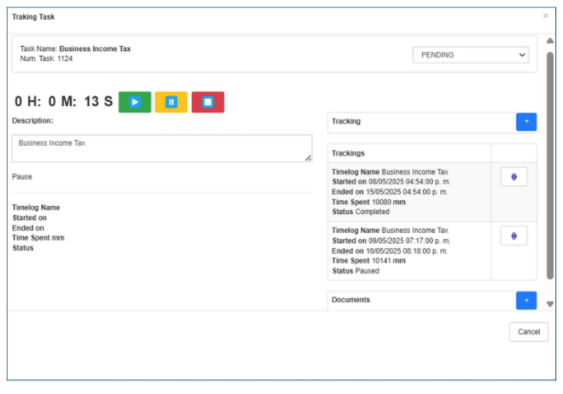Click the 'Pause' label below description

coord(22,177)
